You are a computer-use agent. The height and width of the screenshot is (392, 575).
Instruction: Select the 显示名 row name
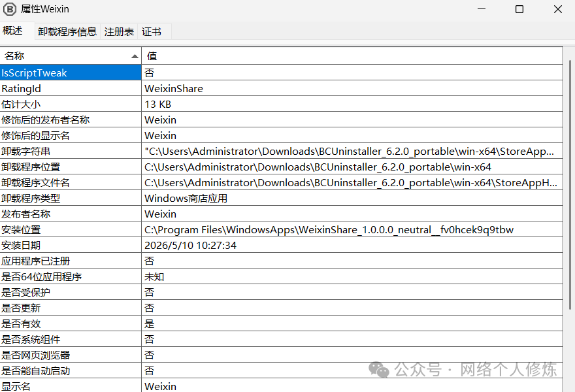(71, 385)
